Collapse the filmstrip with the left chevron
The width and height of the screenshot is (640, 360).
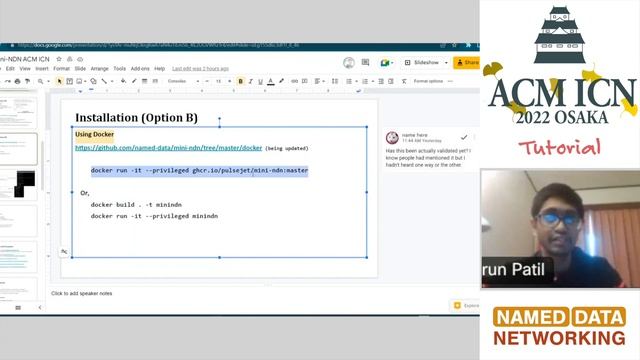point(40,307)
